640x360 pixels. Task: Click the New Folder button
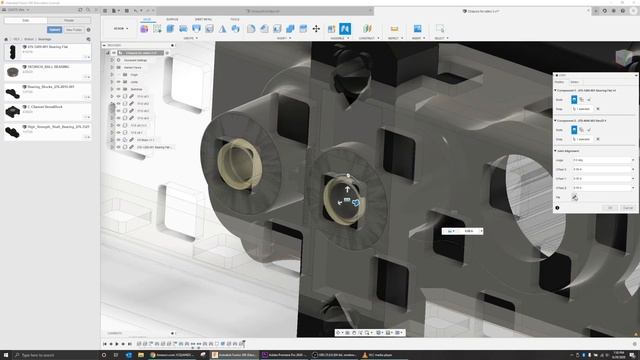click(x=74, y=30)
